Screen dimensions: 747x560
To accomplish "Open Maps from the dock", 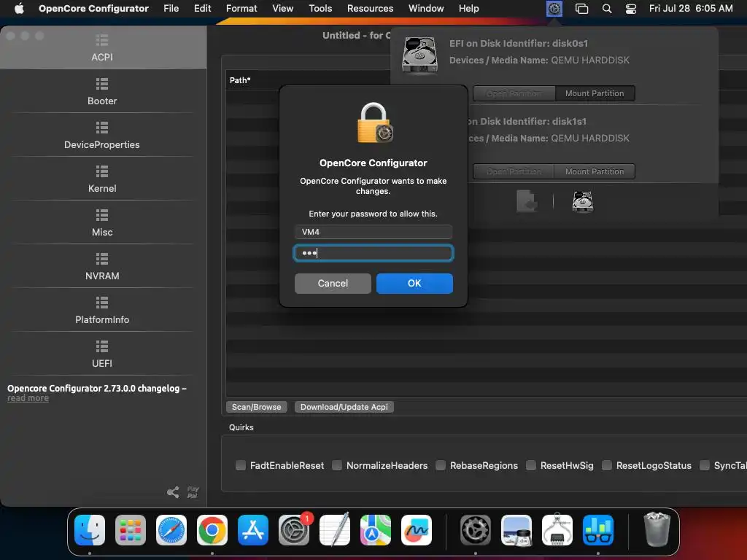I will 376,529.
